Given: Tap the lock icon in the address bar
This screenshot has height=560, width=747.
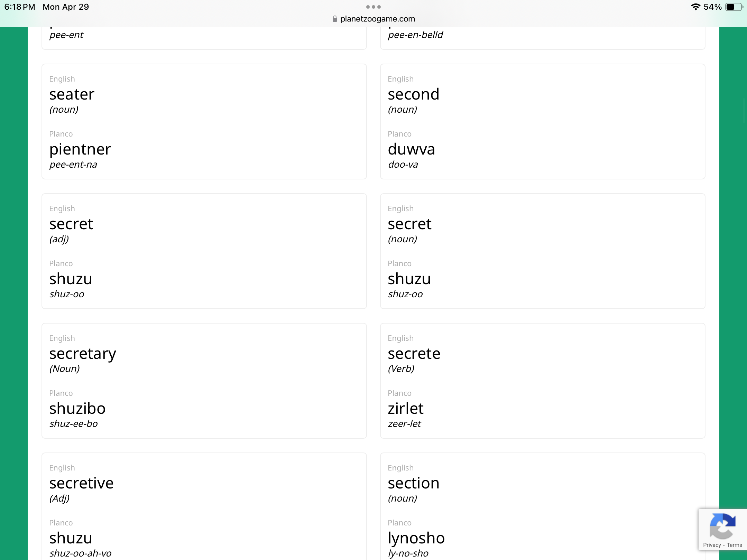Looking at the screenshot, I should pos(334,19).
